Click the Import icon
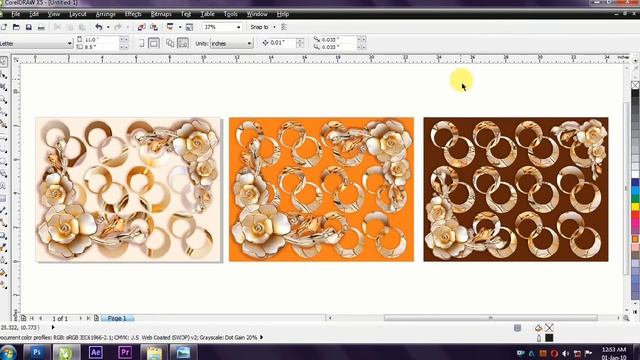Screen dimensions: 640x360 coord(142,27)
